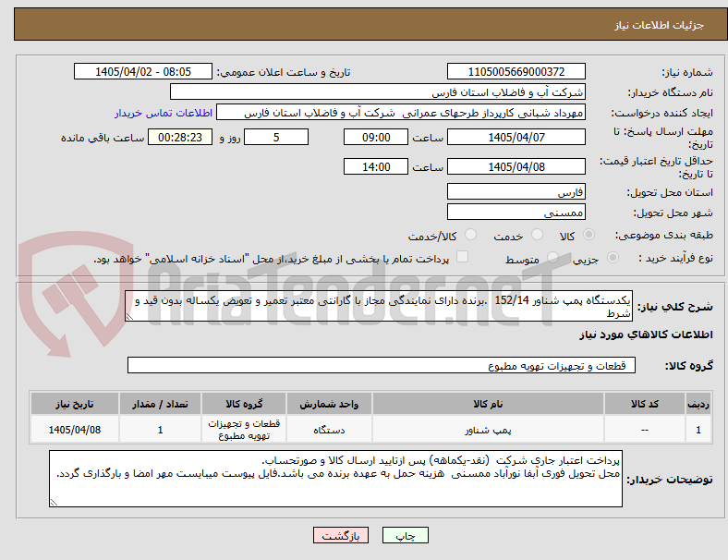Click the توضیحات خریدار notes textarea
Image resolution: width=728 pixels, height=560 pixels.
click(x=335, y=479)
